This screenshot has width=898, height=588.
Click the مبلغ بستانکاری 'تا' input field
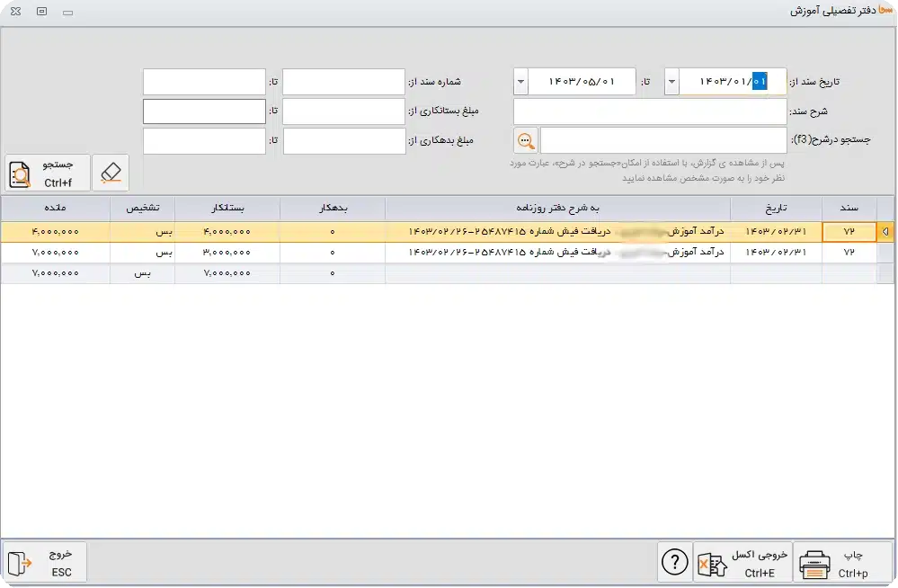tap(204, 111)
